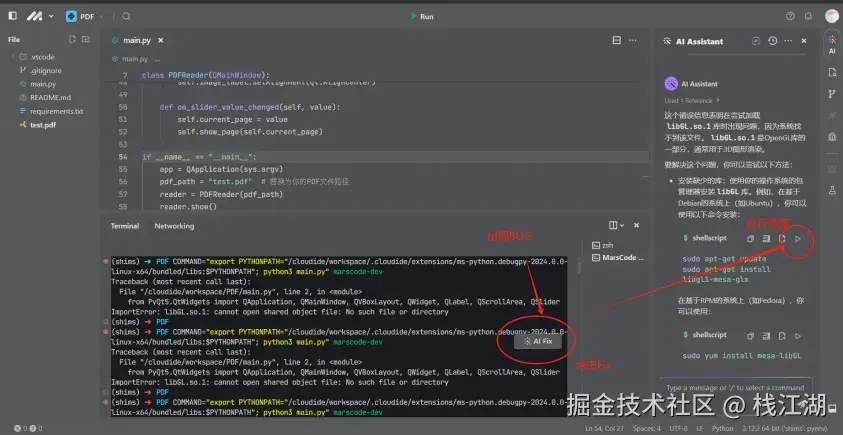Image resolution: width=843 pixels, height=435 pixels.
Task: Insert yum script at cursor
Action: tap(766, 336)
